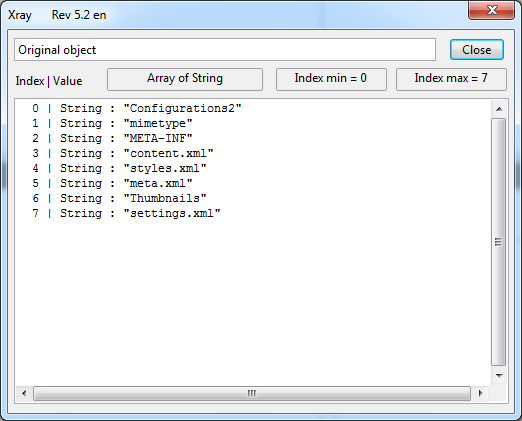This screenshot has width=522, height=421.
Task: Select the "settings.xml" entry at index 7
Action: coord(126,213)
